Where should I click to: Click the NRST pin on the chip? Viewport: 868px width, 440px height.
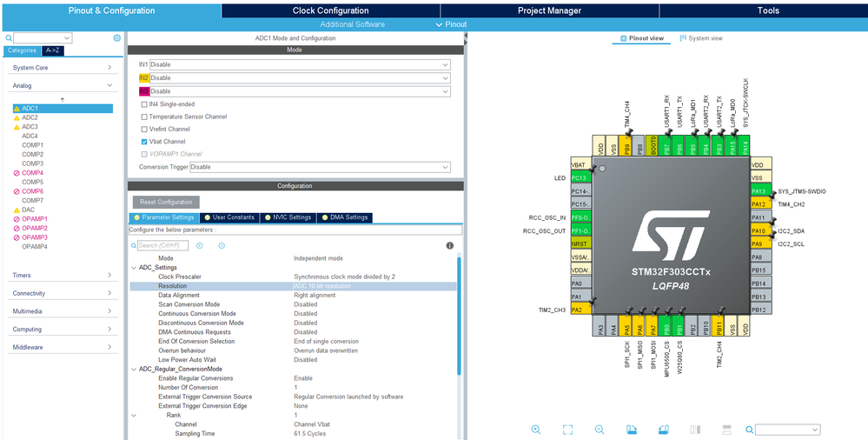coord(580,243)
